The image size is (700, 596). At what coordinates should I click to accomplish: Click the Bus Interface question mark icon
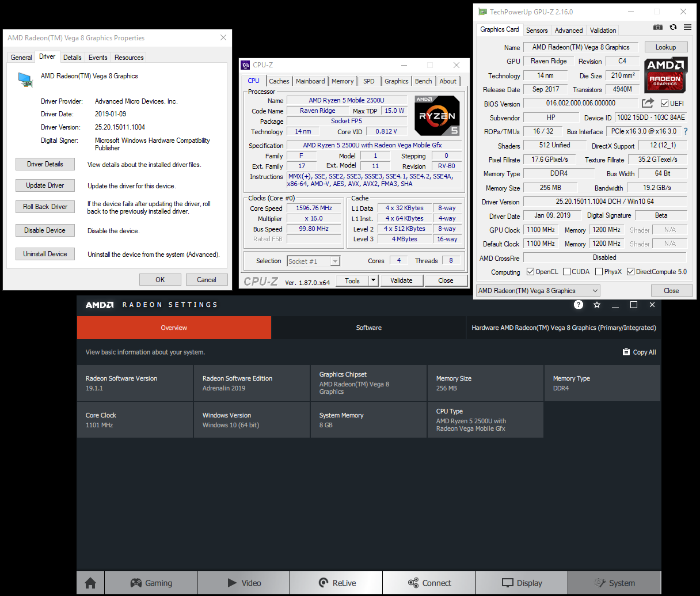coord(686,131)
